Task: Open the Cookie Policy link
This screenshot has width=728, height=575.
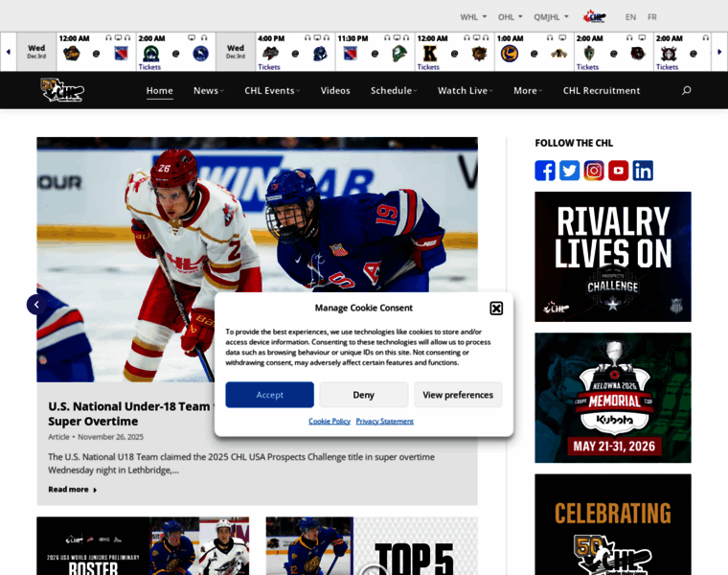Action: click(329, 421)
